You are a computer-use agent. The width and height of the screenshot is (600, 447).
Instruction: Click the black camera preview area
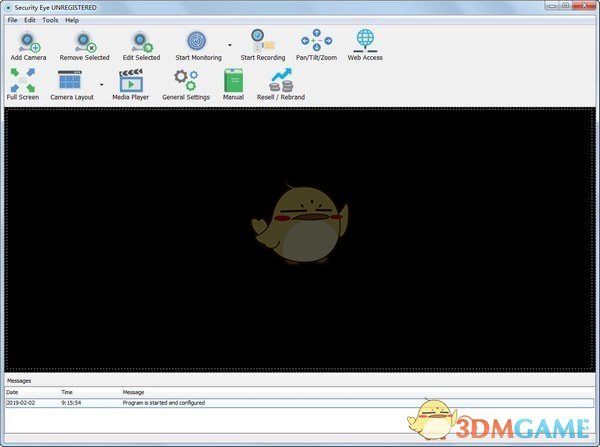300,240
